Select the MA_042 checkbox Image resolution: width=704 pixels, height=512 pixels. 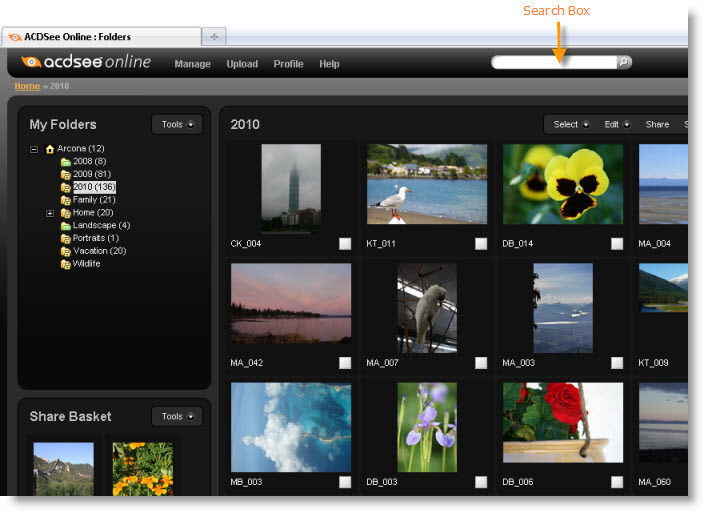click(x=345, y=363)
